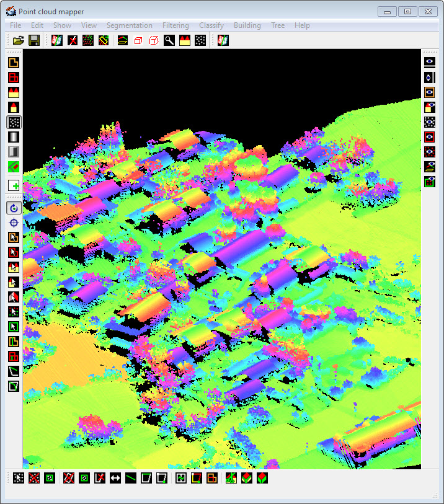Toggle the red-framed eye icon
Screen dimensions: 444x504
click(429, 137)
